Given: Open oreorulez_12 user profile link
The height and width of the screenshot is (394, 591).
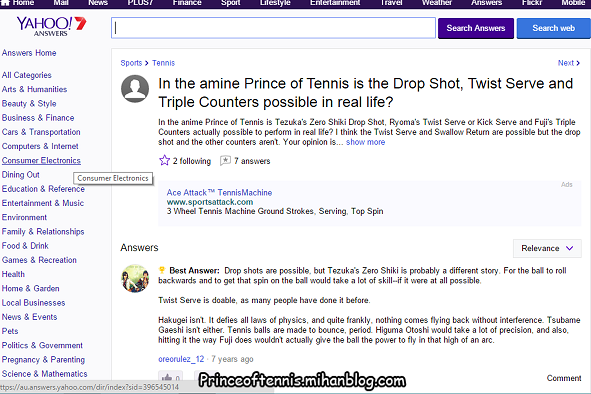Looking at the screenshot, I should (x=181, y=359).
